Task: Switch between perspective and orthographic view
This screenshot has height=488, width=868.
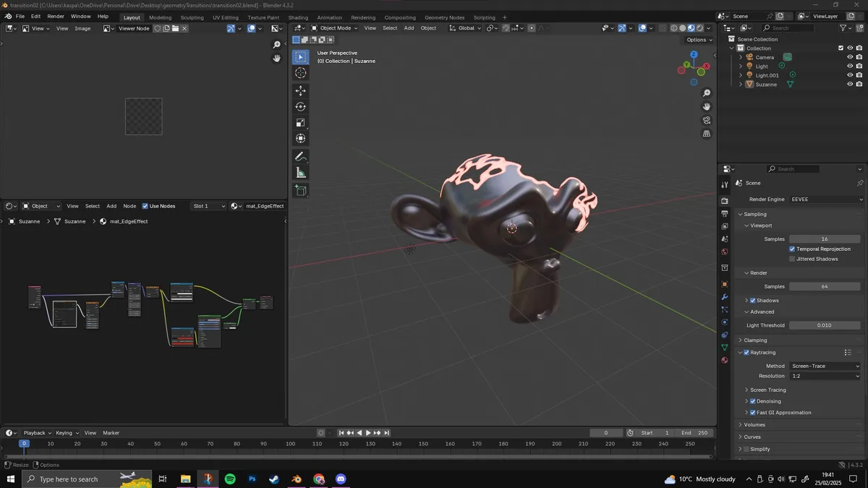Action: 707,134
